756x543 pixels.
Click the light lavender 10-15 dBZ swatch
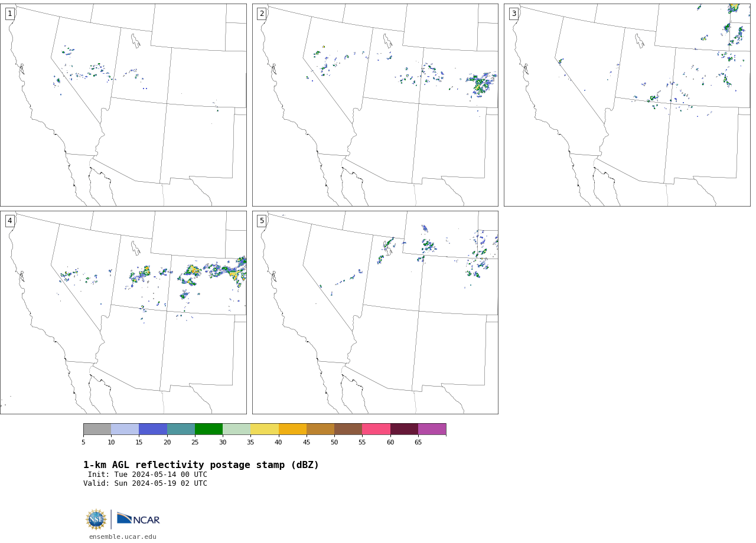coord(125,429)
